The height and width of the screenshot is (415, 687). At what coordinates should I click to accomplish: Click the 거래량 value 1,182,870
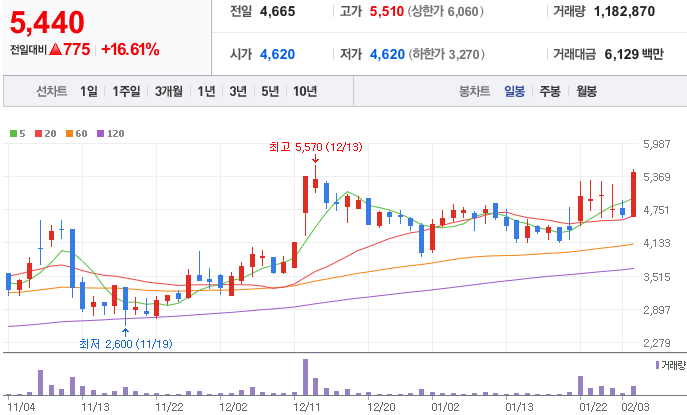click(x=624, y=11)
